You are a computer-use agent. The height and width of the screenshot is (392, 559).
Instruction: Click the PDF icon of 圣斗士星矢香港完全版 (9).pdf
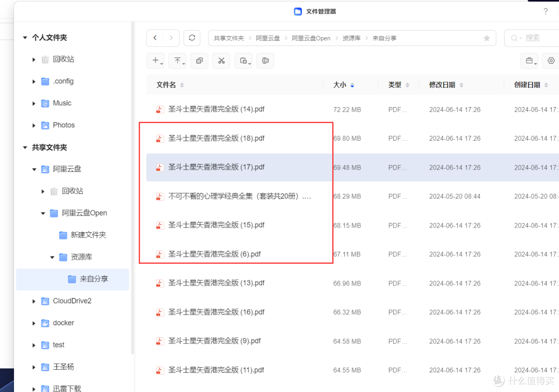(160, 341)
